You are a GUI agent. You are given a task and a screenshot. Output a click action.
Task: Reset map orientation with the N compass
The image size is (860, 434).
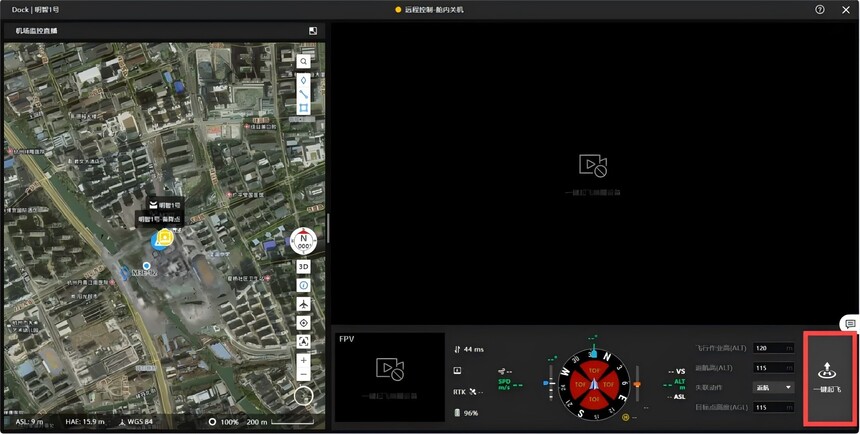pos(303,241)
